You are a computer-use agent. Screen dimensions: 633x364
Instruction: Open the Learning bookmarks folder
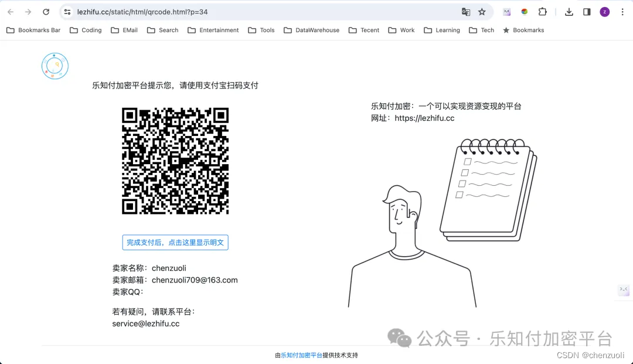(442, 30)
